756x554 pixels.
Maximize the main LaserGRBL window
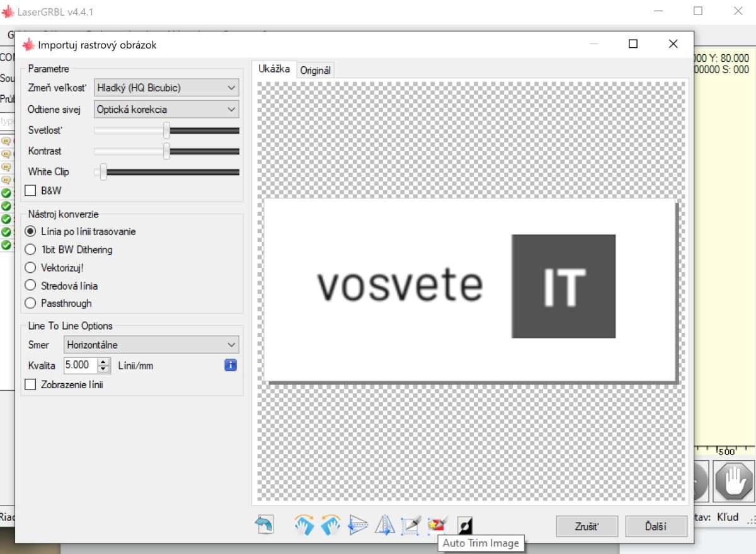point(698,11)
